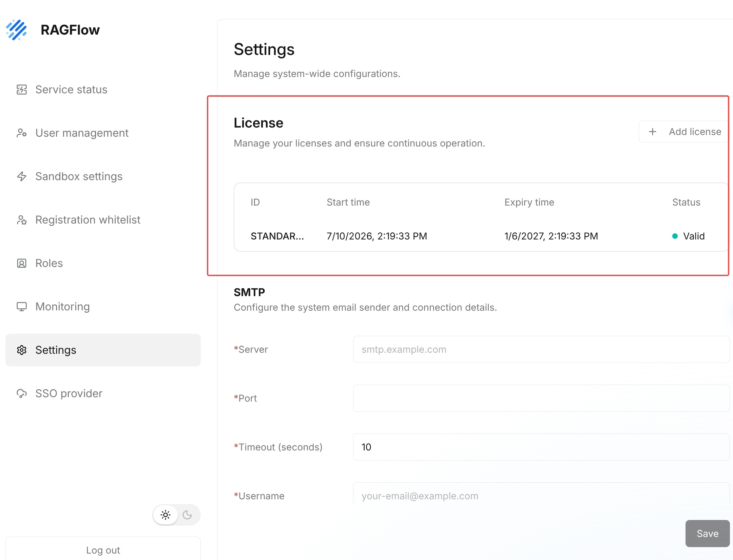Click the SMTP section heading
The image size is (733, 560).
pos(249,292)
